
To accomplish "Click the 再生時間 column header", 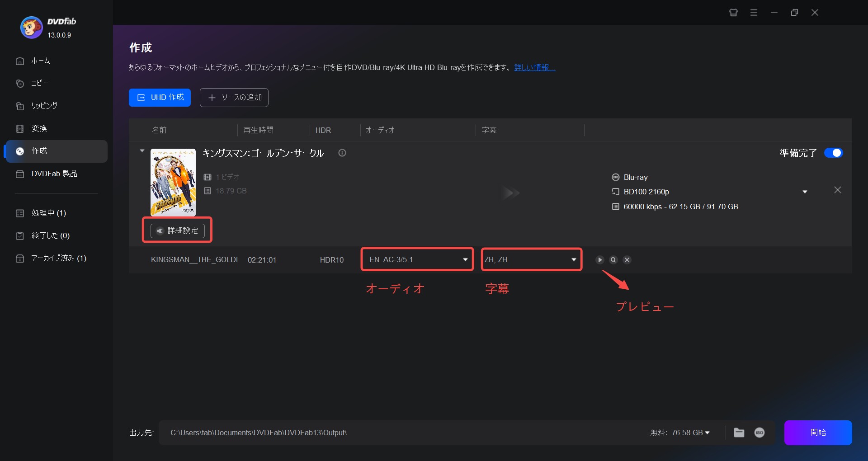I will (x=259, y=130).
